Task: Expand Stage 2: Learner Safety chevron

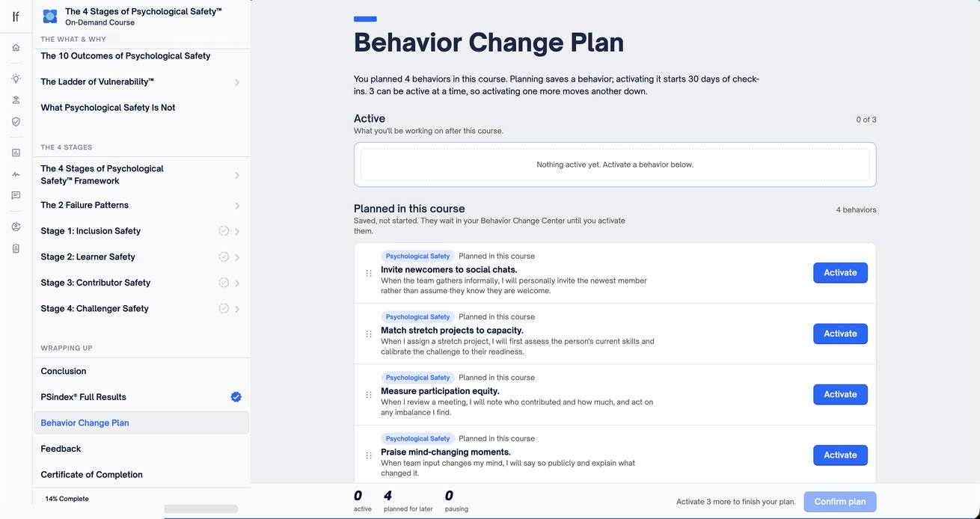Action: [237, 257]
